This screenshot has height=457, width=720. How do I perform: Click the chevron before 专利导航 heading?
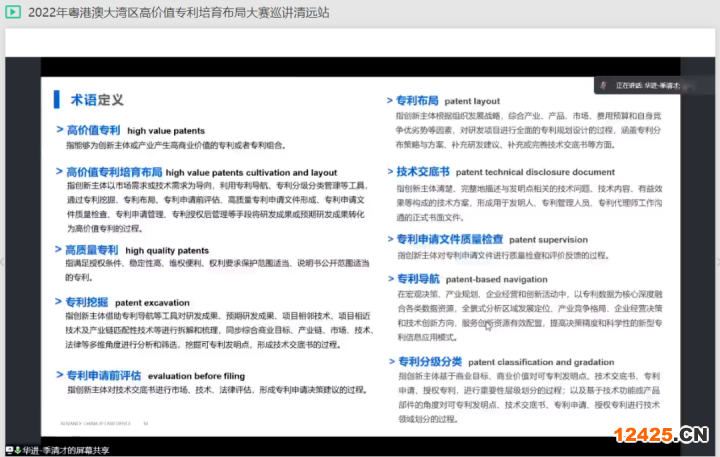coord(390,279)
